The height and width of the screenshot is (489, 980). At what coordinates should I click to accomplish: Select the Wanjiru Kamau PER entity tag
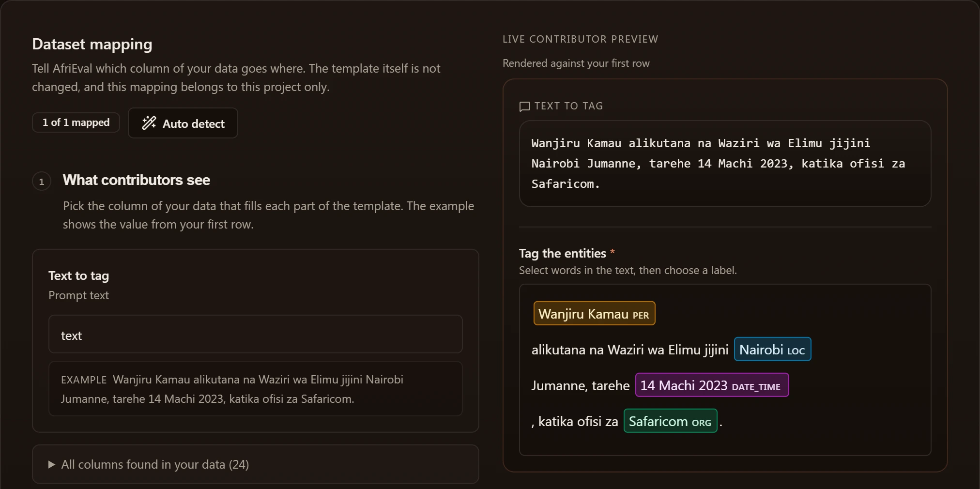click(594, 313)
